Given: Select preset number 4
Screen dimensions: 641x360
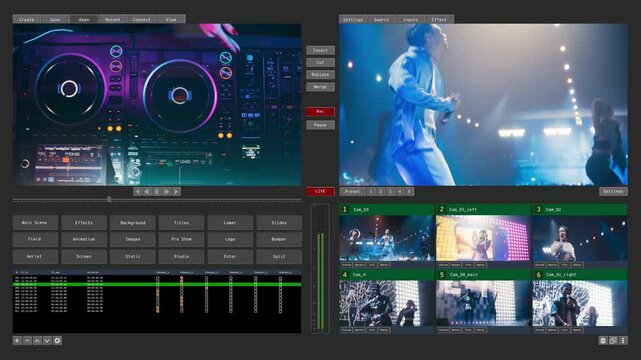Looking at the screenshot, I should pyautogui.click(x=400, y=191).
